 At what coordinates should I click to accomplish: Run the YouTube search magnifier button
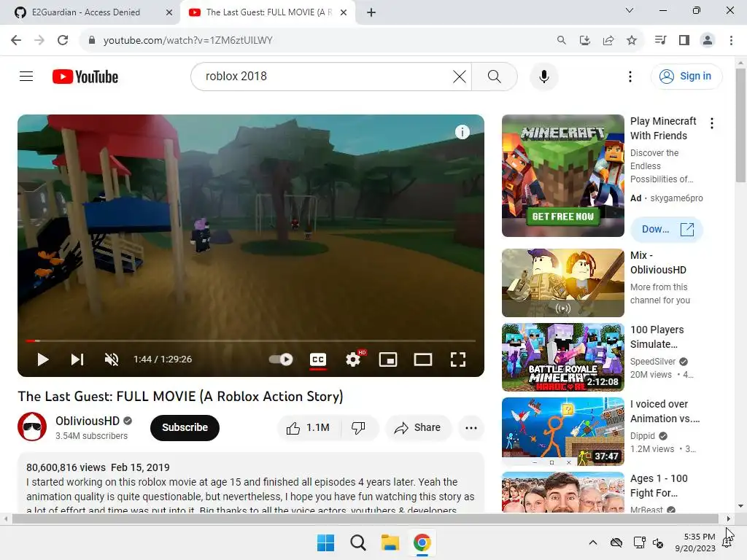click(495, 76)
